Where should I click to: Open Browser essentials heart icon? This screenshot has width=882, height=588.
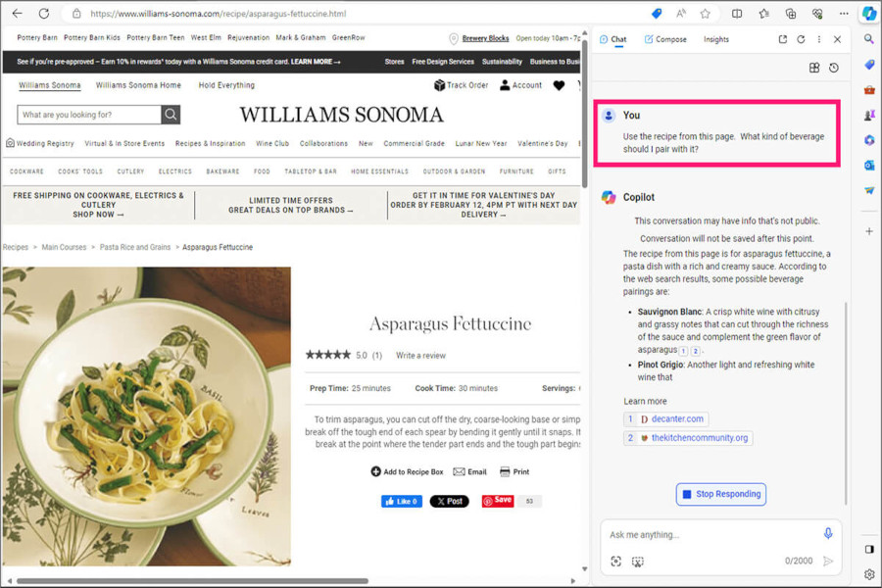coord(817,14)
